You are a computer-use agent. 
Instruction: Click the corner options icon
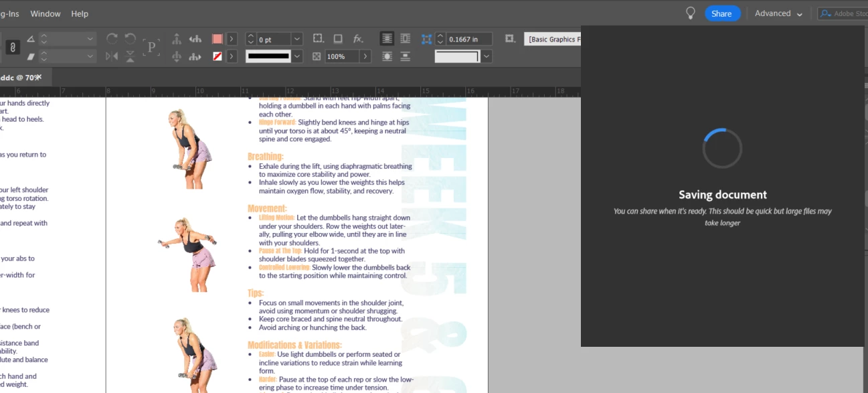pyautogui.click(x=319, y=39)
